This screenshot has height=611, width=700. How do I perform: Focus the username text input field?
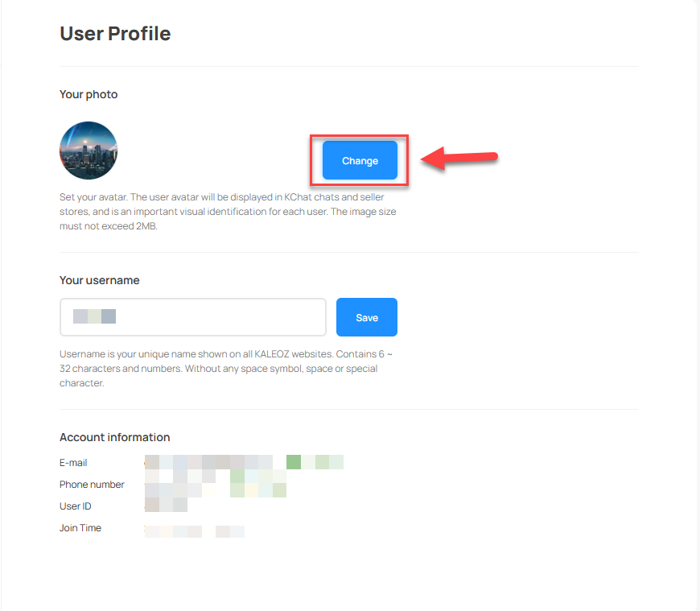193,317
